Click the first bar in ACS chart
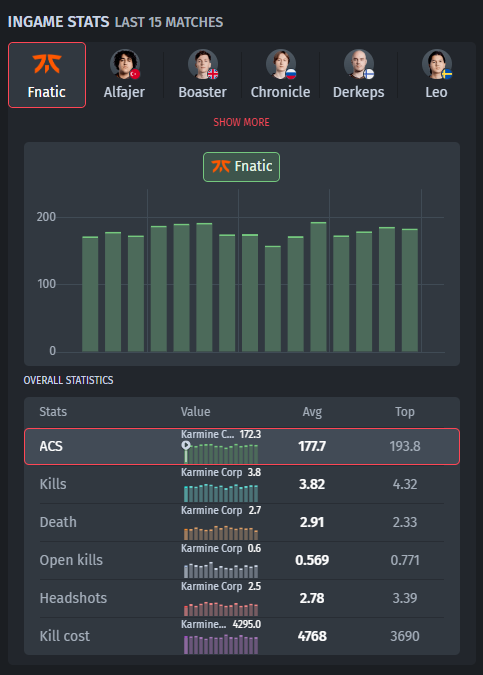The image size is (483, 675). point(90,294)
